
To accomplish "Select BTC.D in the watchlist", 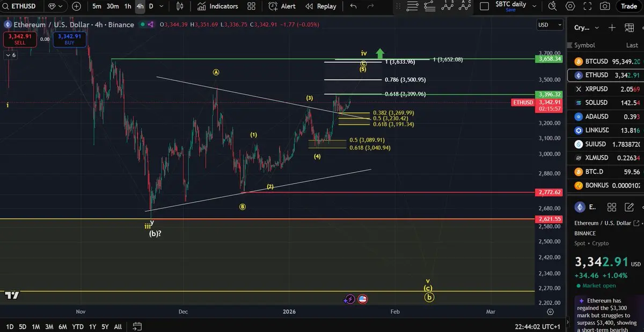I will [606, 172].
